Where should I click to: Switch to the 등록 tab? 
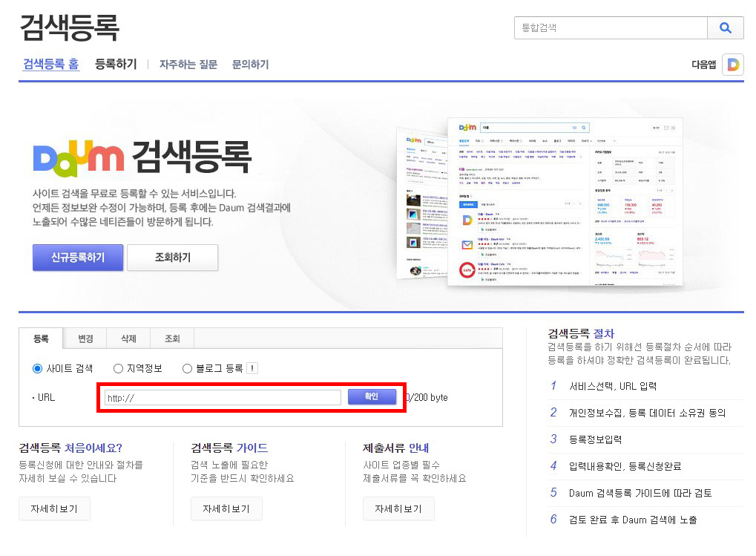tap(41, 338)
